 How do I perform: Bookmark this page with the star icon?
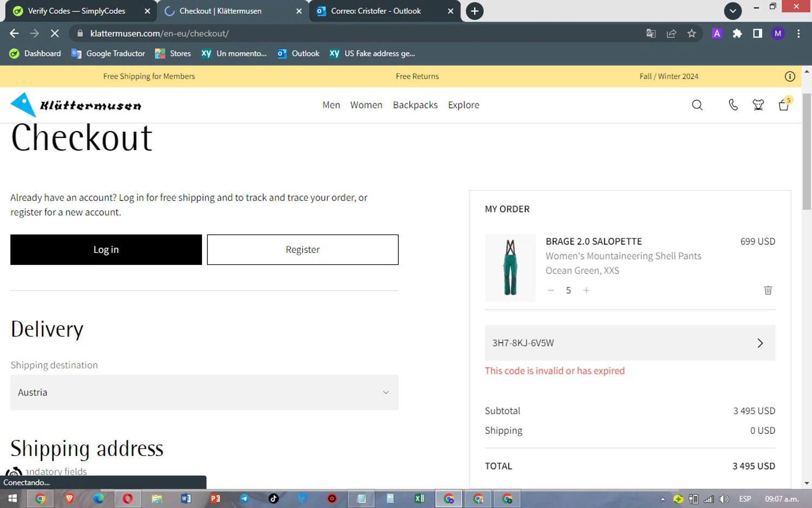tap(691, 34)
